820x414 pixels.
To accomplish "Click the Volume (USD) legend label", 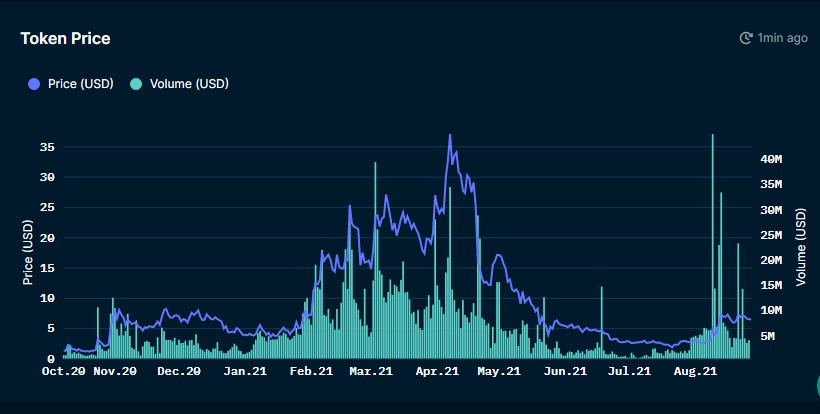I will coord(189,84).
